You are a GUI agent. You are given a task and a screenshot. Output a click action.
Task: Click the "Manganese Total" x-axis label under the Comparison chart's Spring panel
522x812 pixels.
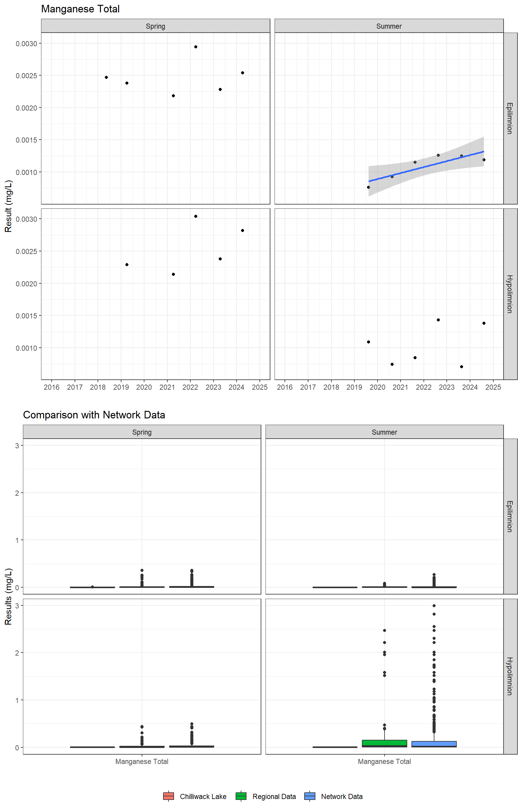point(142,762)
